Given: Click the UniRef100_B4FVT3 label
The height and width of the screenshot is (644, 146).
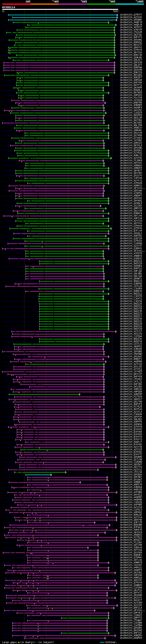Looking at the screenshot, I should pos(131,37).
